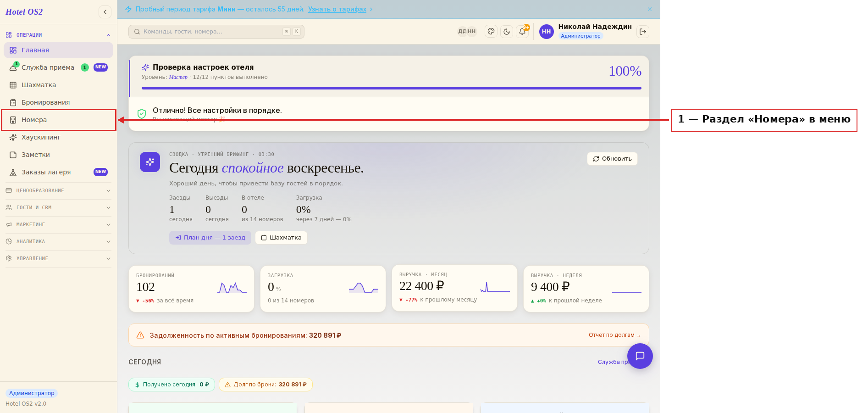
Task: Click the Шахматка button in briefing card
Action: point(281,238)
